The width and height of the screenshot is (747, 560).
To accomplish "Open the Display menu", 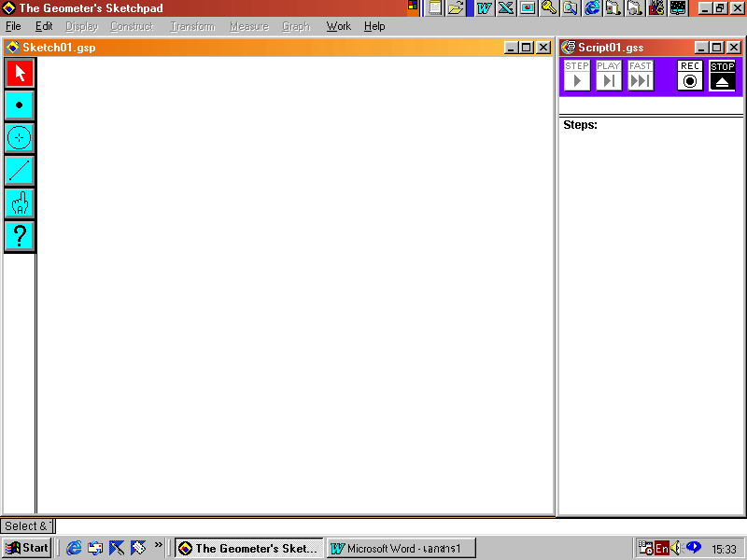I will pos(81,26).
